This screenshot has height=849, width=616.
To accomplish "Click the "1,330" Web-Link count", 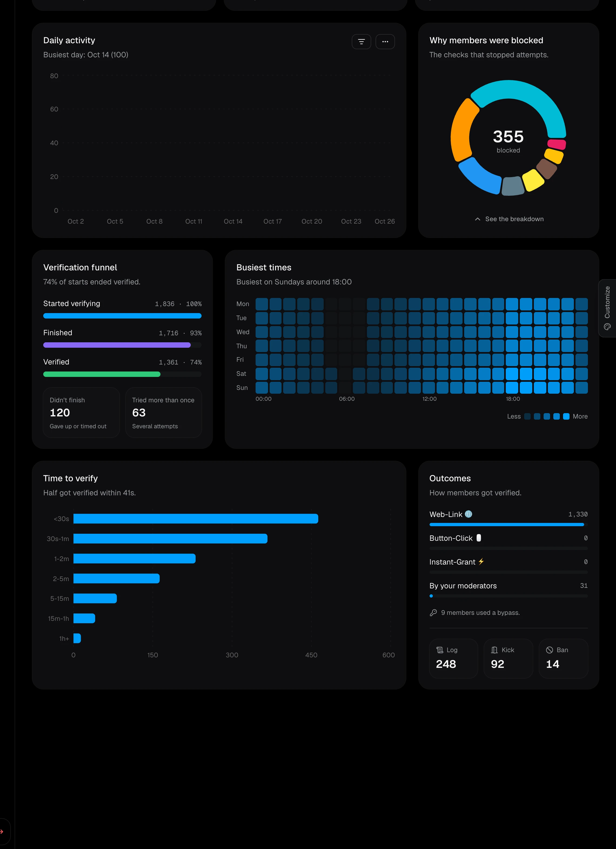I will click(578, 514).
